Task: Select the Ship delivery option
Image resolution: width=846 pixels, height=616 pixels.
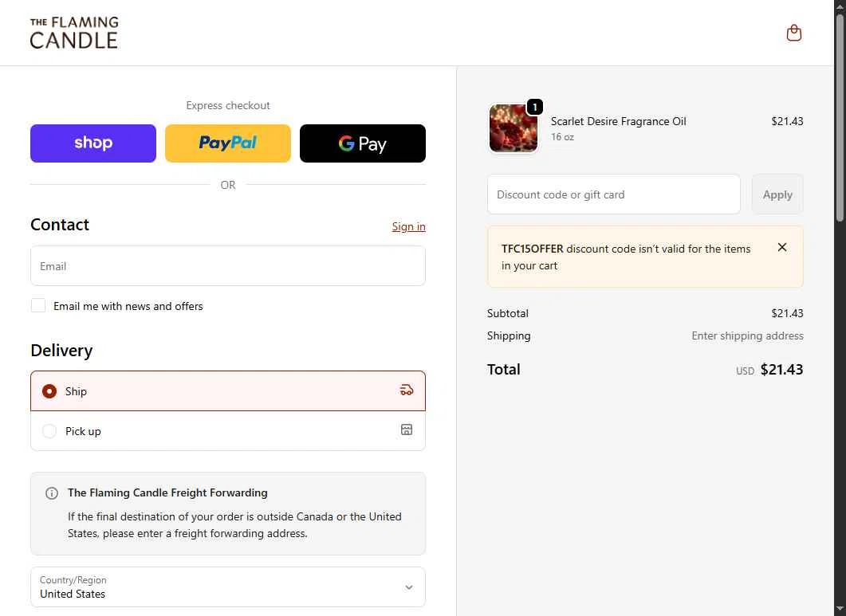Action: [228, 391]
